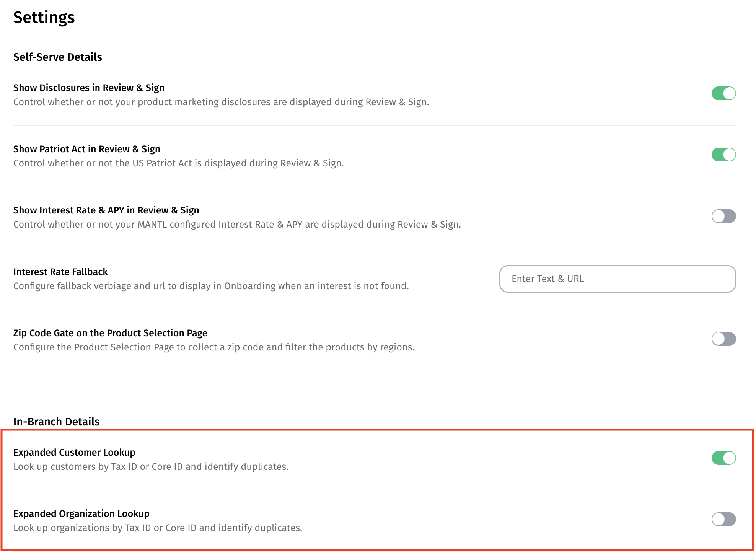Viewport: 756px width, 554px height.
Task: Disable Show Disclosures in Review & Sign toggle
Action: tap(723, 93)
